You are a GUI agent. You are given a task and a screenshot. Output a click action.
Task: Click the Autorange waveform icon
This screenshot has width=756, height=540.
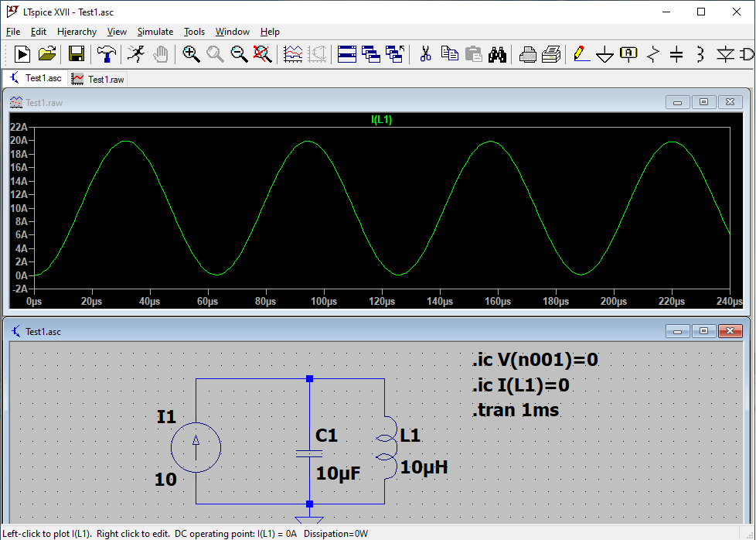pyautogui.click(x=293, y=54)
